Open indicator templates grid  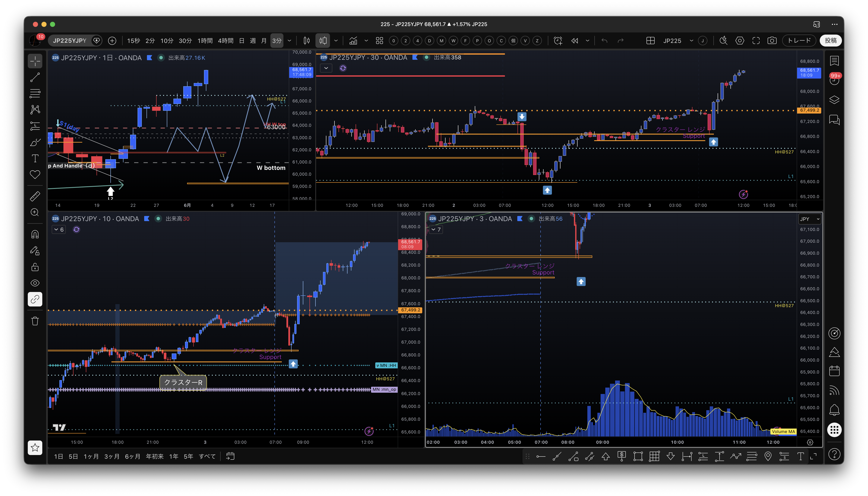click(x=380, y=41)
